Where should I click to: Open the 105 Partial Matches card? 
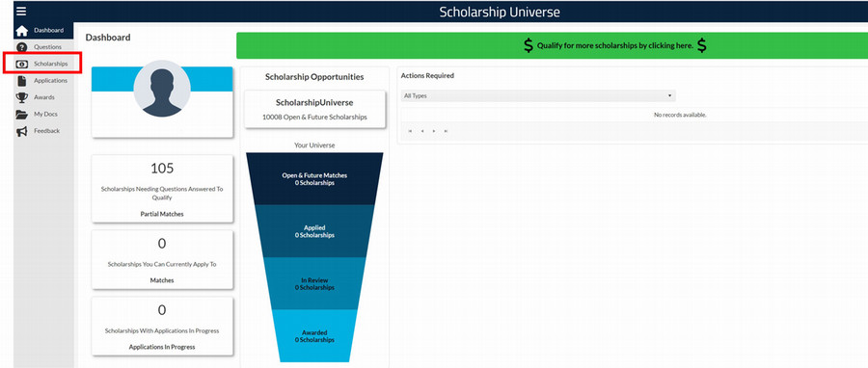[162, 189]
